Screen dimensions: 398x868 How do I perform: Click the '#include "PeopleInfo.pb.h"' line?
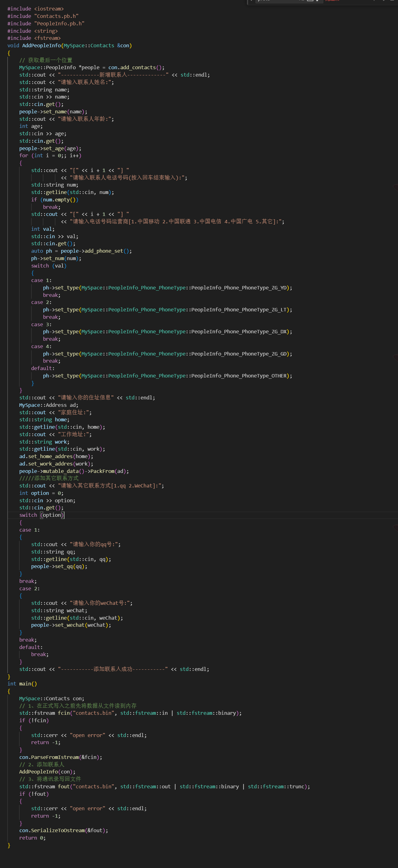coord(46,23)
